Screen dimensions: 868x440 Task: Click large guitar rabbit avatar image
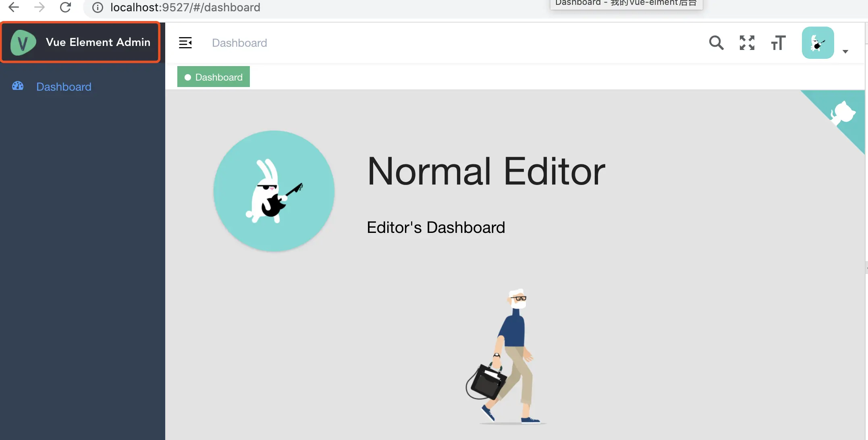(274, 191)
